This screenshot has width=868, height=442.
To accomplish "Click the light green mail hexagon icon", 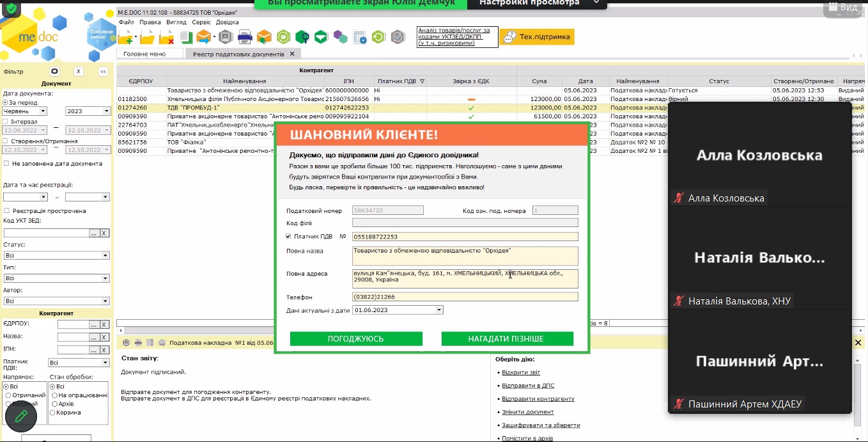I will (x=284, y=37).
